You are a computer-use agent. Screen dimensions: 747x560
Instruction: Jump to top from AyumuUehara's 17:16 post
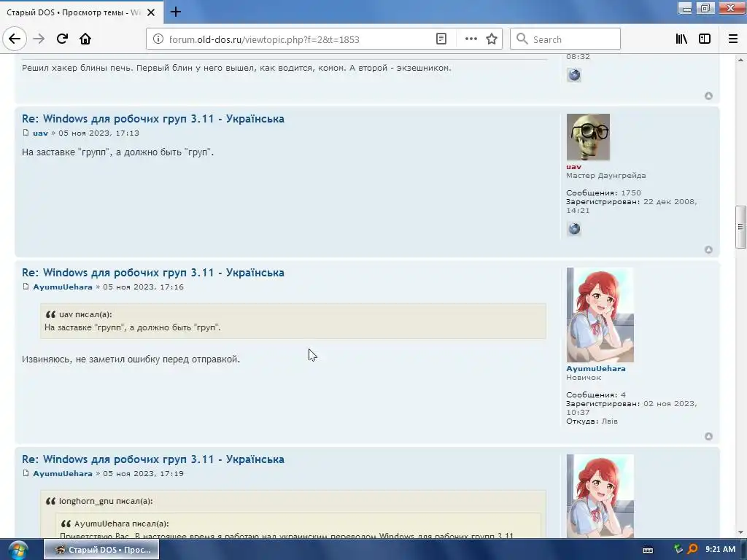[708, 436]
